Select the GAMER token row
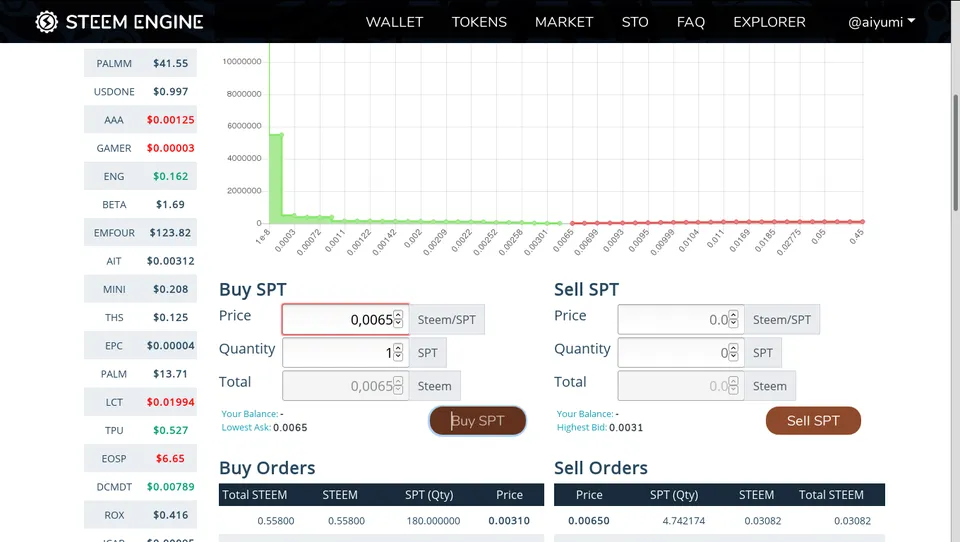This screenshot has width=960, height=542. point(140,148)
